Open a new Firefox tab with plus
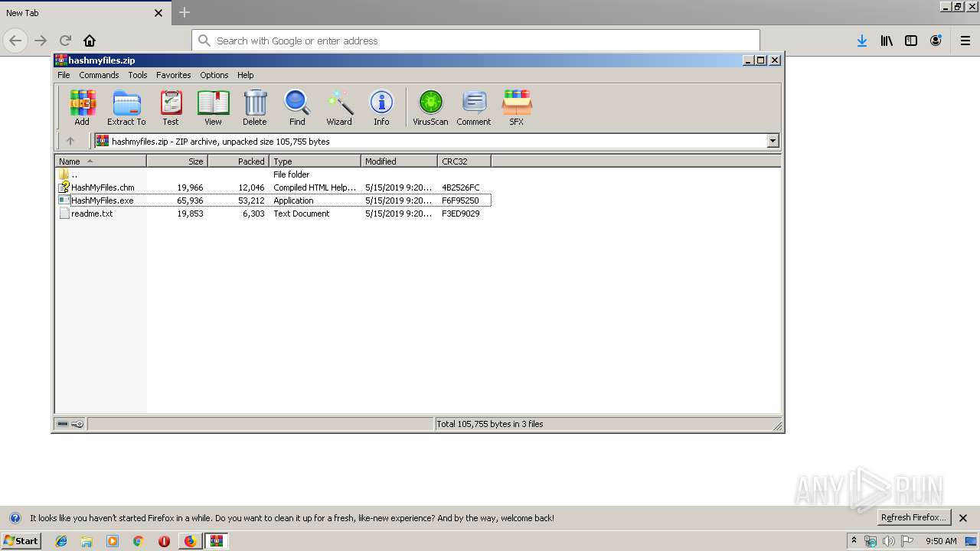 click(185, 12)
